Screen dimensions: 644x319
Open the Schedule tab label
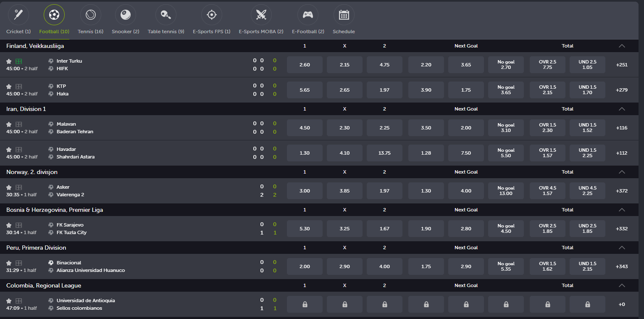(344, 32)
